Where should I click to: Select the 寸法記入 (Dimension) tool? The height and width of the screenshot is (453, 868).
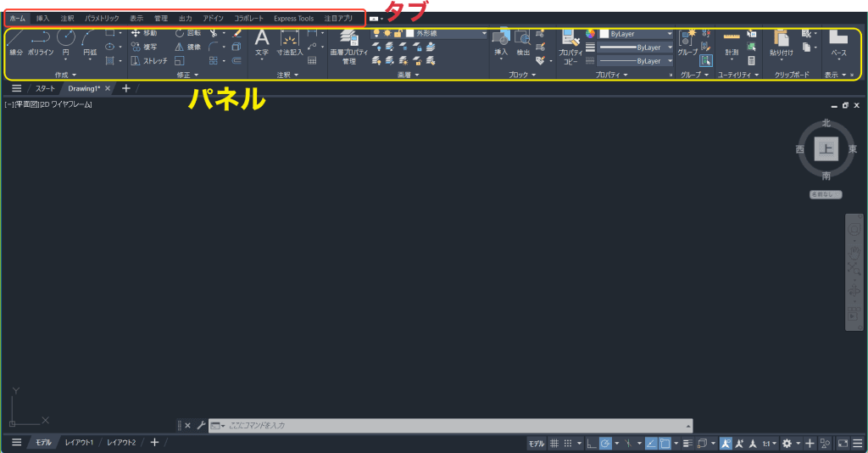pos(290,43)
